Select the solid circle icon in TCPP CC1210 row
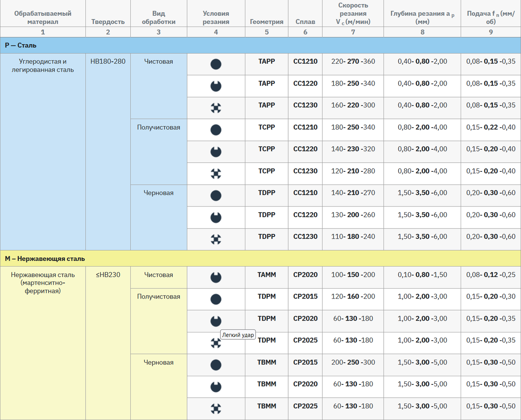The image size is (521, 420). point(216,130)
